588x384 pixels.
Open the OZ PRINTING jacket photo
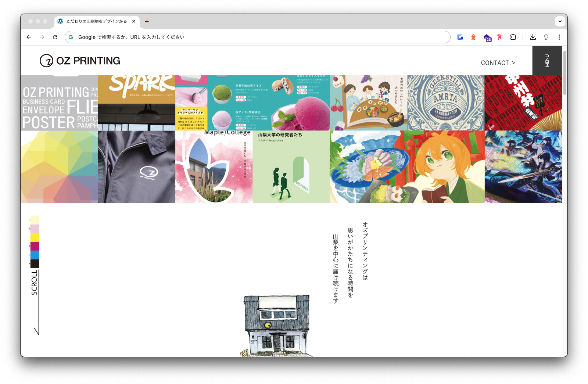pyautogui.click(x=136, y=167)
